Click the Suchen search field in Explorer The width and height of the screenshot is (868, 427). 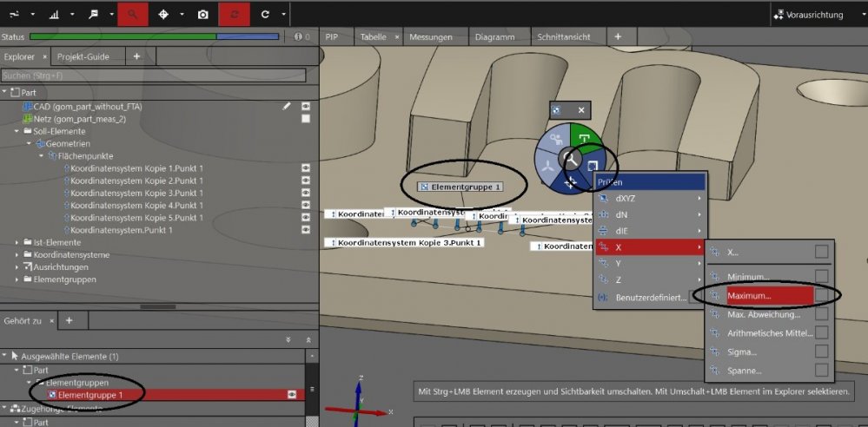point(153,76)
